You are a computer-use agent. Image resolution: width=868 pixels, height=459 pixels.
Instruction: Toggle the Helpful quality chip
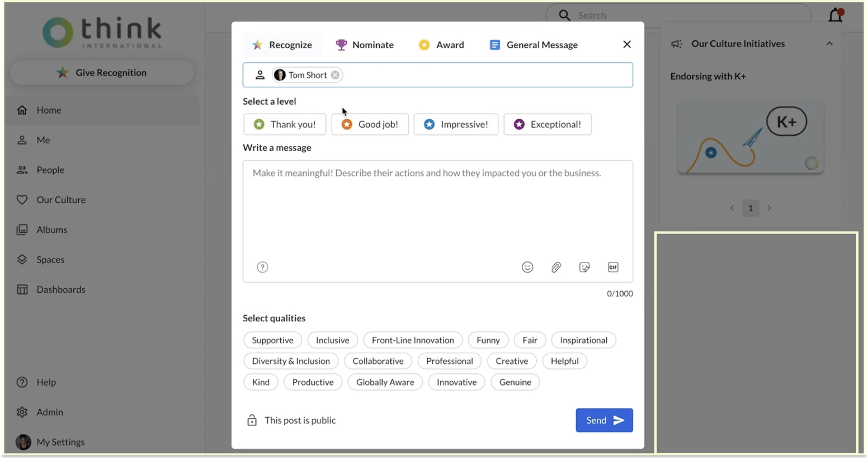point(564,361)
